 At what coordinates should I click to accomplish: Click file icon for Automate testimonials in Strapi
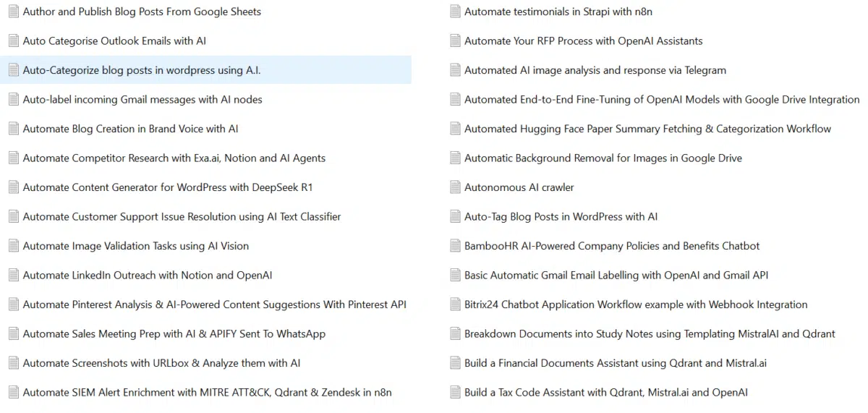pyautogui.click(x=455, y=12)
